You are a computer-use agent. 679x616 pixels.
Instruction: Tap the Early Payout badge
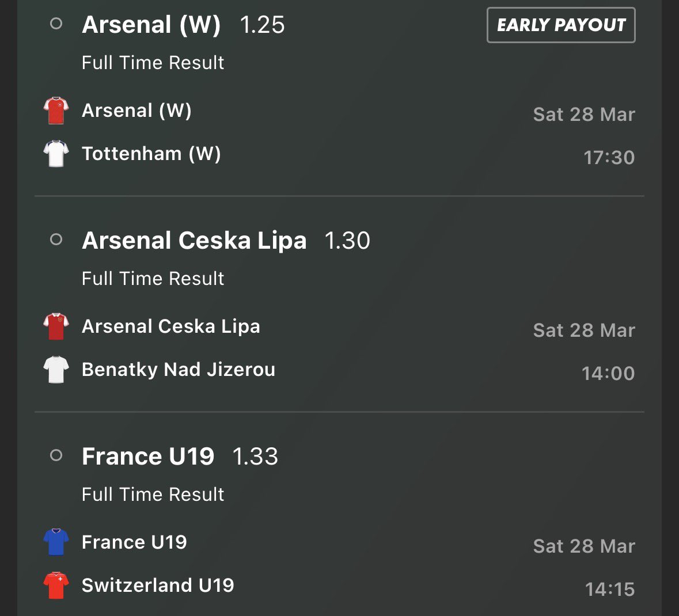coord(561,25)
